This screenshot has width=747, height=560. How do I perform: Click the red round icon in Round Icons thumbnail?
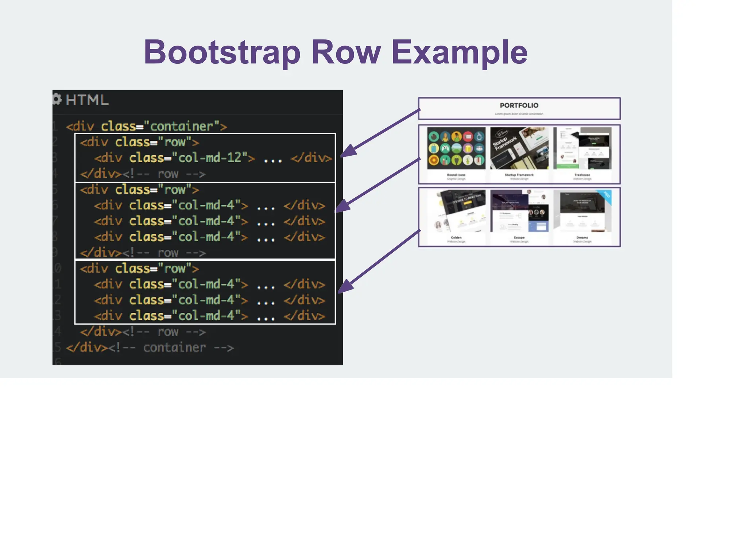(468, 137)
